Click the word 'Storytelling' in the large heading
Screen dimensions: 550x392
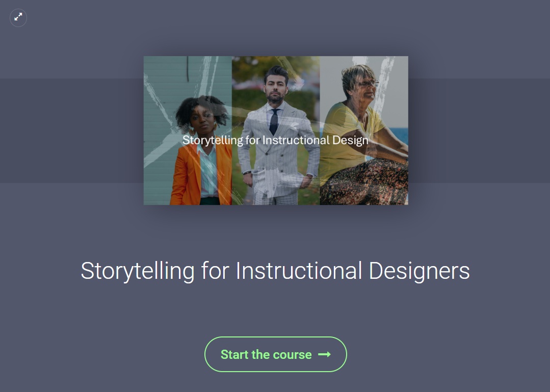coord(138,271)
